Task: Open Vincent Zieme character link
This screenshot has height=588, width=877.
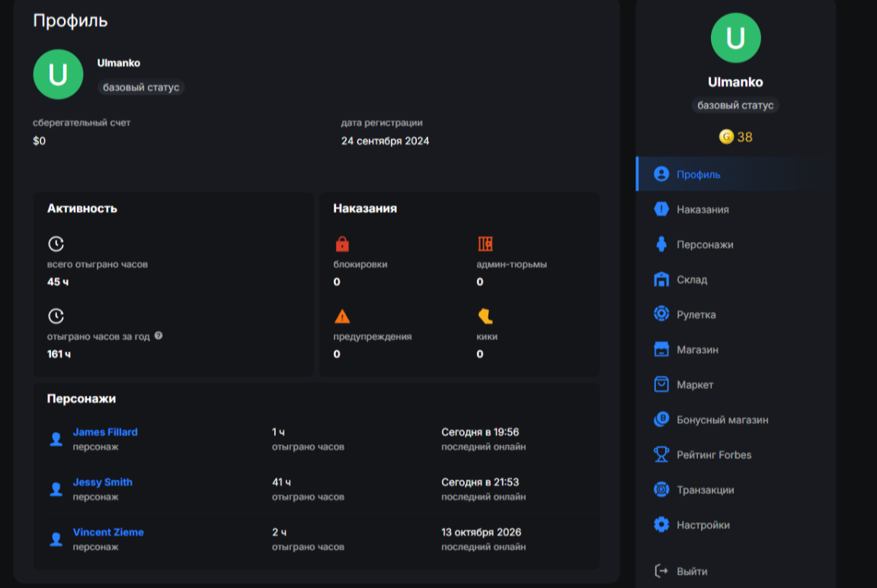Action: point(108,532)
